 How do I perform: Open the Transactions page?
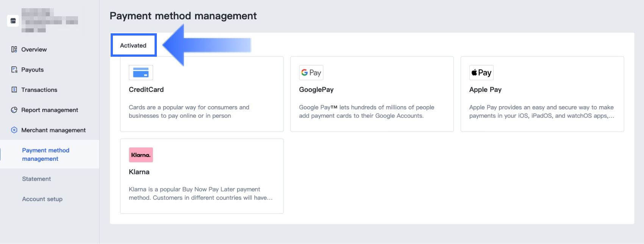[39, 90]
